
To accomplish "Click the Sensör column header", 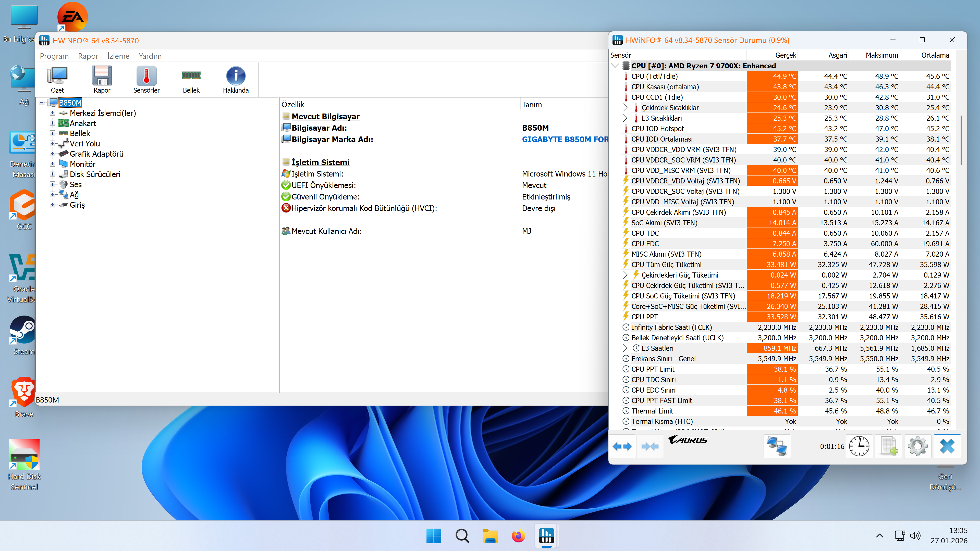I will [x=678, y=55].
